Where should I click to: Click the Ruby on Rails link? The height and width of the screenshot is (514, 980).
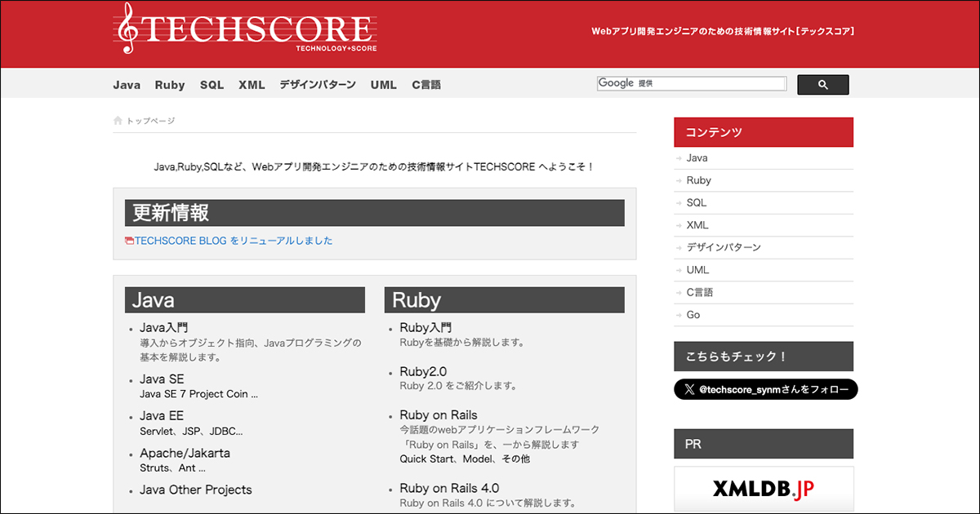439,414
